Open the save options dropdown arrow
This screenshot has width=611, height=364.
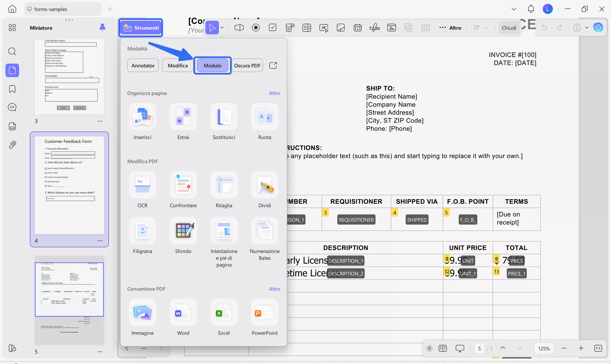pos(587,28)
